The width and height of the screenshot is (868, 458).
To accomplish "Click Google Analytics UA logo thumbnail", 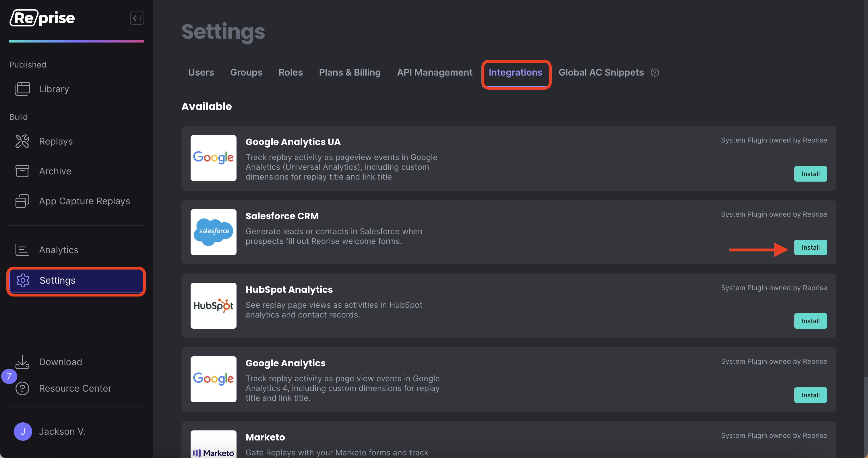I will pyautogui.click(x=213, y=158).
